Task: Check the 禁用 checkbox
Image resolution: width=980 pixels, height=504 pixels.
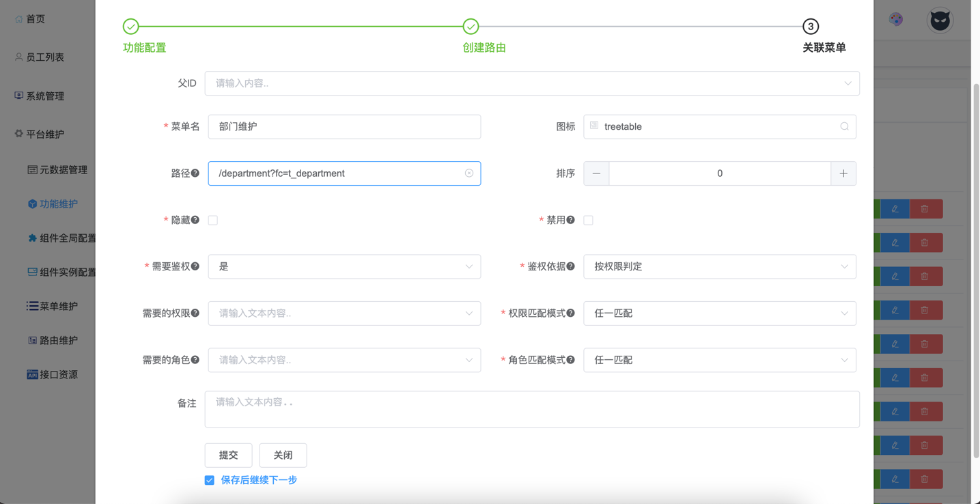Action: point(588,220)
